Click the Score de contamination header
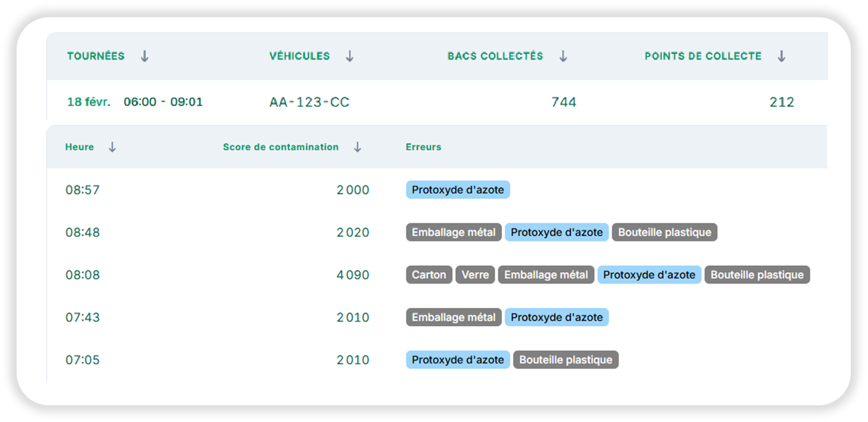This screenshot has height=422, width=868. pyautogui.click(x=281, y=147)
